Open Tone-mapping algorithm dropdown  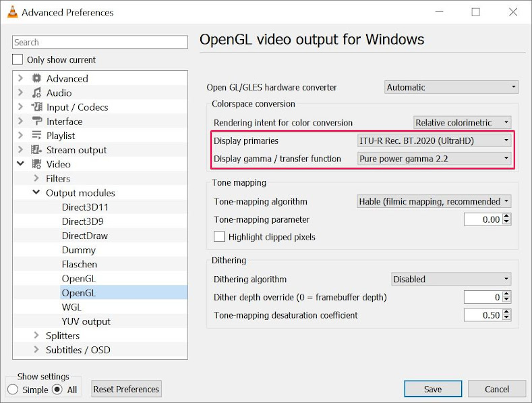pyautogui.click(x=434, y=201)
